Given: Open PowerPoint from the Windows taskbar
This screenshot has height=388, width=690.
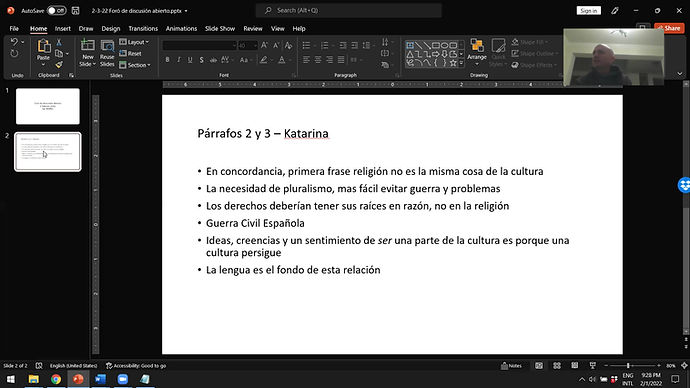Looking at the screenshot, I should pos(78,379).
